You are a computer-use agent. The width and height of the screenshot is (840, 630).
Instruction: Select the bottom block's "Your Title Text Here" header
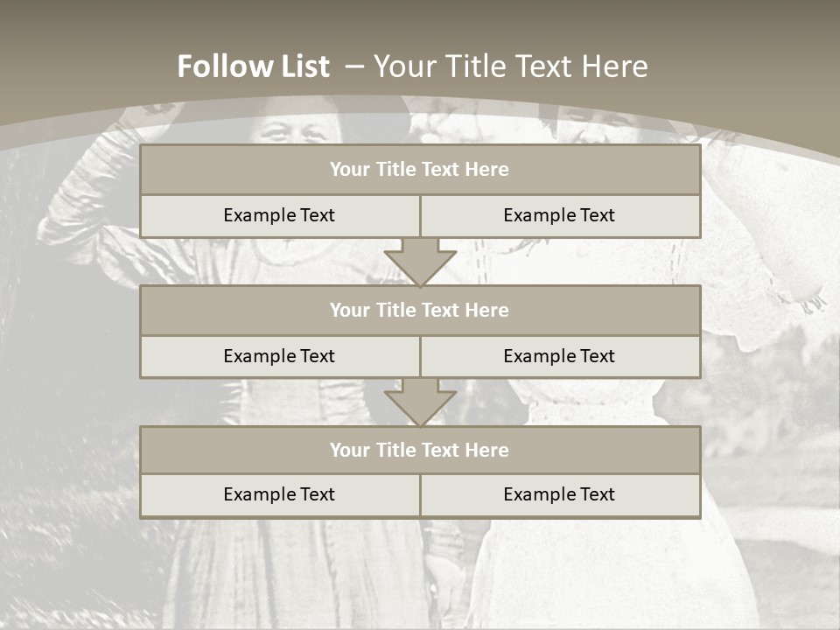(x=420, y=450)
